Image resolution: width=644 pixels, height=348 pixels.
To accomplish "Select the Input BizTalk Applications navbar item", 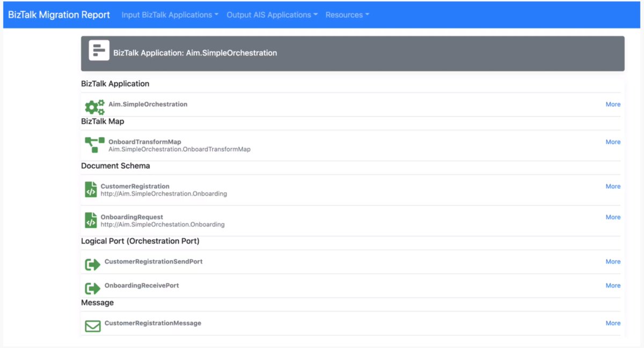I will point(169,14).
